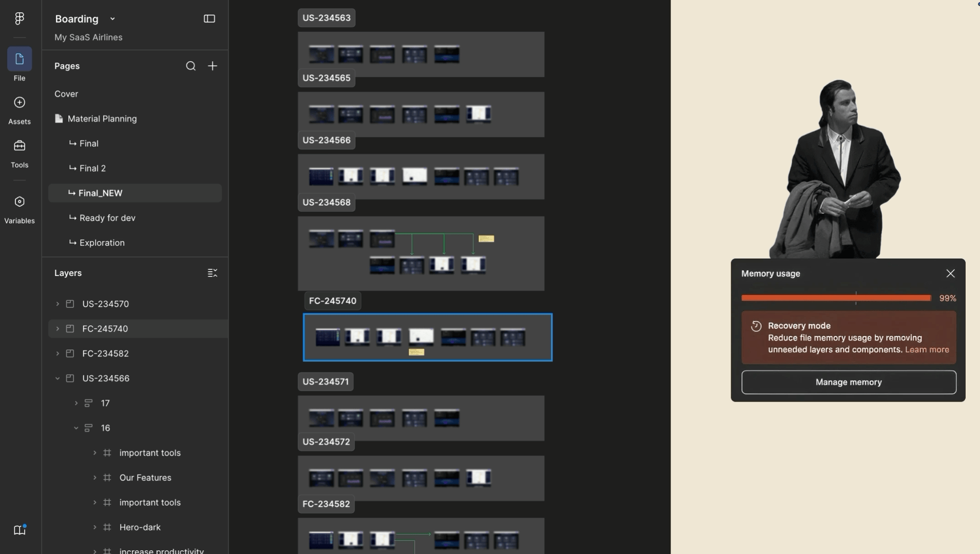Click the Manage memory button
Screen dimensions: 980x554
[x=849, y=382]
